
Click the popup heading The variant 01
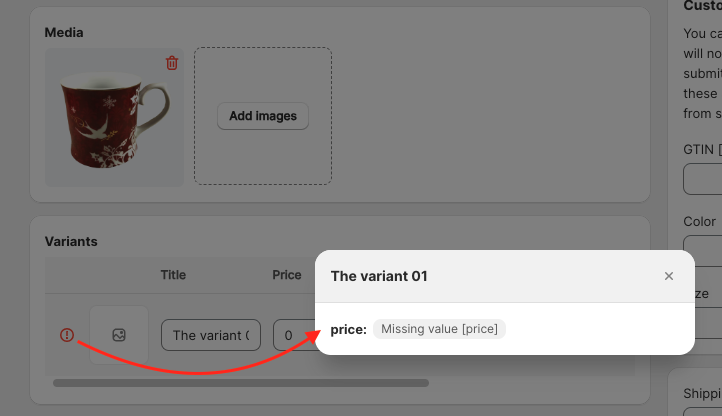tap(379, 276)
